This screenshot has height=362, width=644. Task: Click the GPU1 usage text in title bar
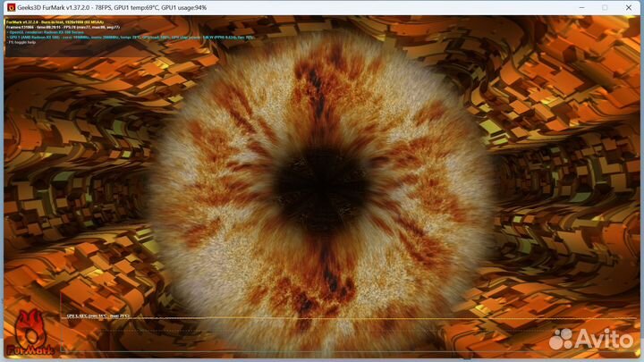182,7
